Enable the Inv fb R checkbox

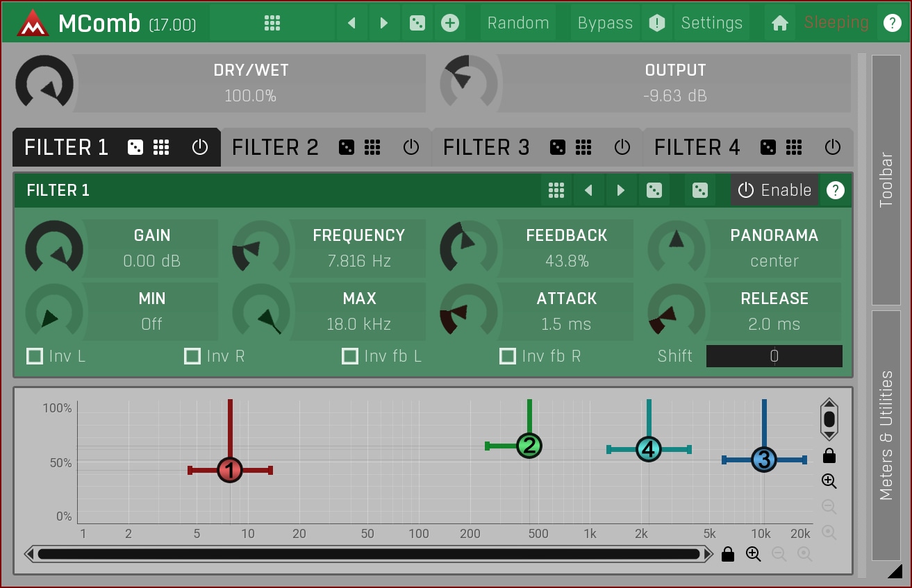[x=508, y=356]
